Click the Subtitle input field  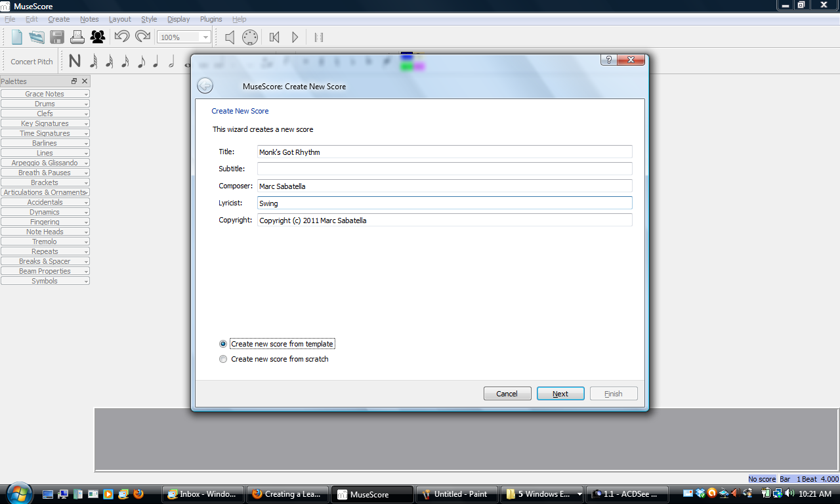445,169
